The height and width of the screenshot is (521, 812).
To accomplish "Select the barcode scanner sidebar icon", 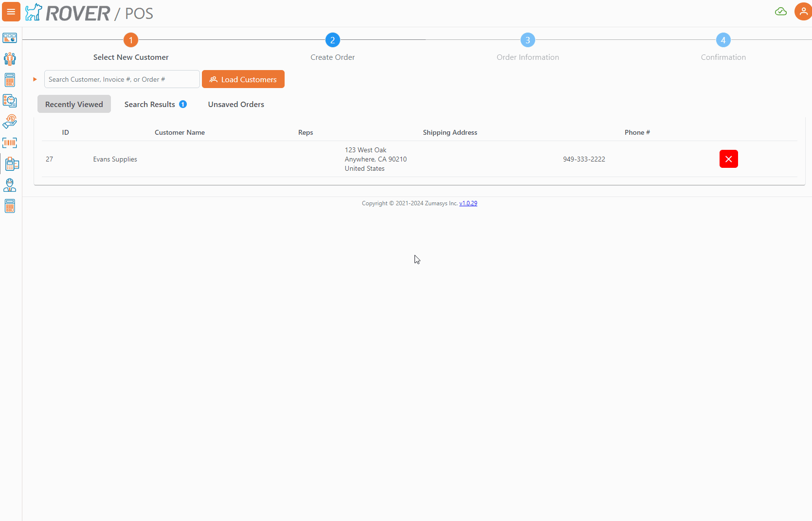I will [10, 143].
